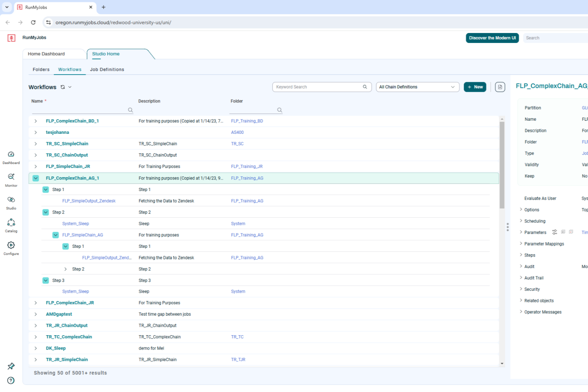The image size is (588, 392).
Task: Open the Configure gear in the sidebar
Action: coord(11,245)
